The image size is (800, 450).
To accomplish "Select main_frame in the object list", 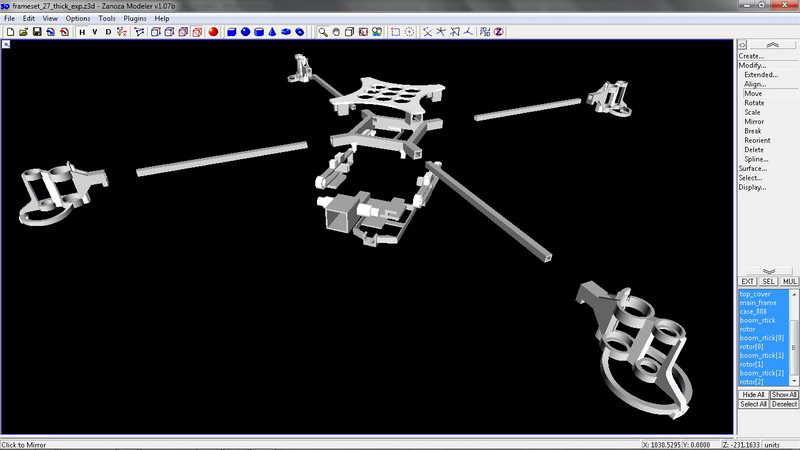I will click(x=758, y=303).
